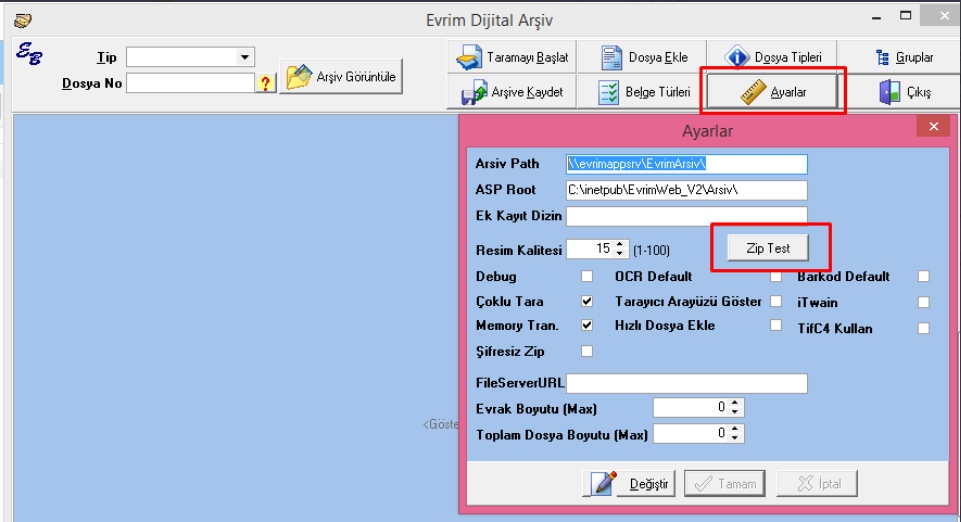This screenshot has width=961, height=522.
Task: Decrease Evrak Boyutu (Max) value
Action: coord(735,412)
